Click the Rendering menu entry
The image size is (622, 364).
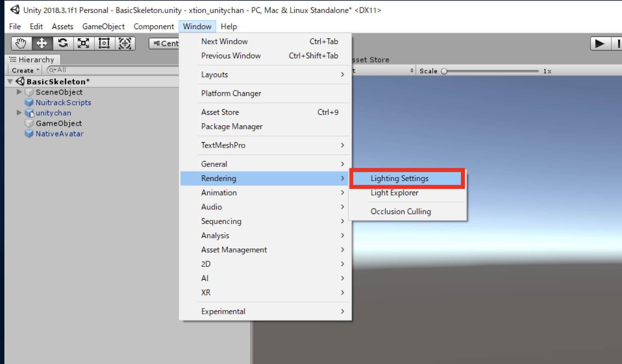[265, 178]
